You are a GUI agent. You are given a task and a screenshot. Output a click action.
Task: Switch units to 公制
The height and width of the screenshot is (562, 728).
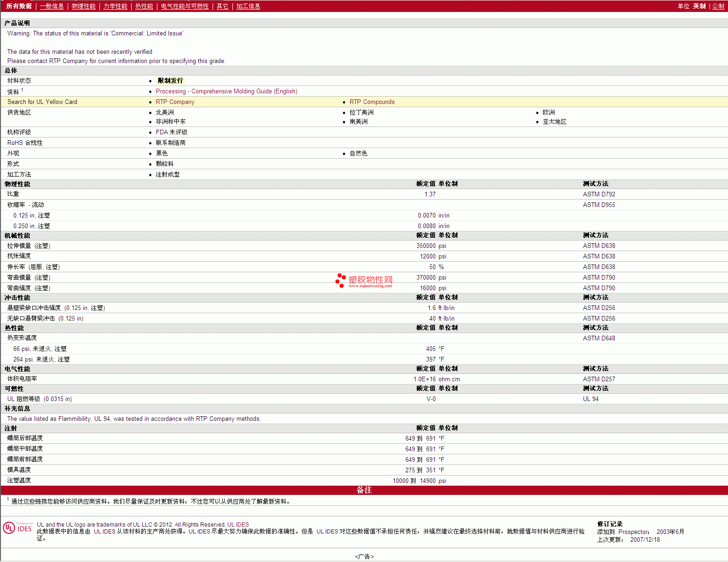[x=718, y=6]
